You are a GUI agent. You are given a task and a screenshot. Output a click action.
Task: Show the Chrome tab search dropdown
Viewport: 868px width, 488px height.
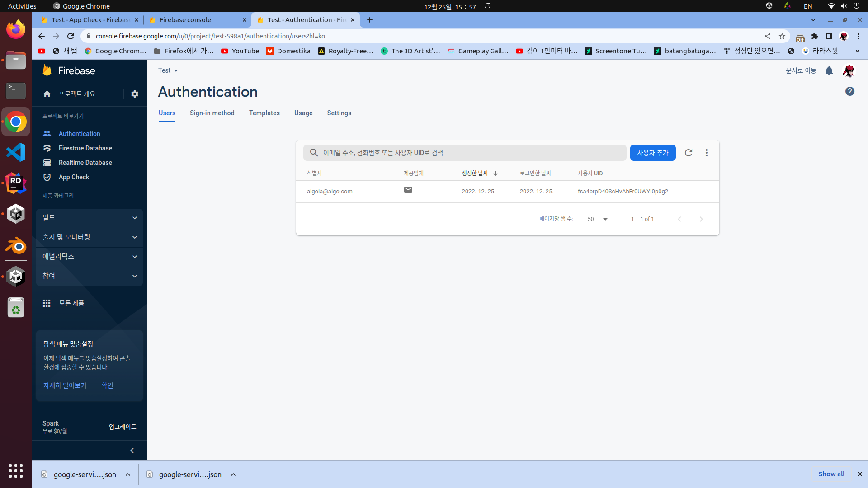(813, 20)
